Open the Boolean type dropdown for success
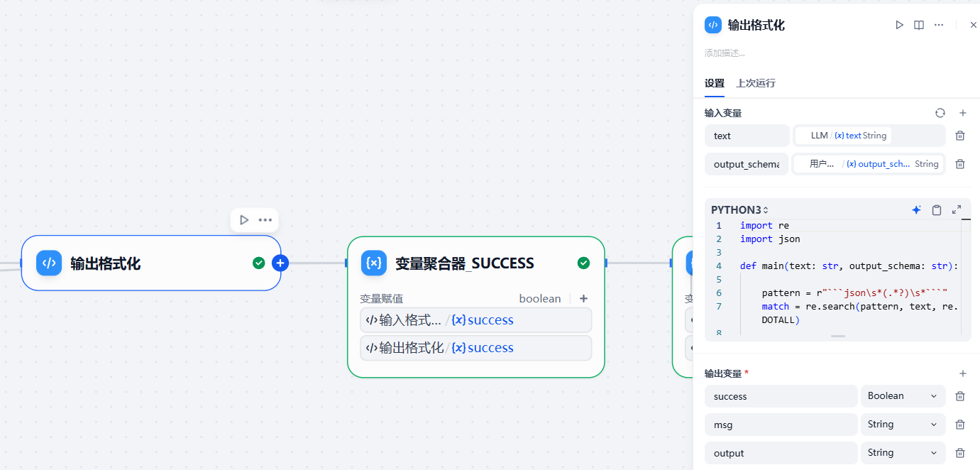Image resolution: width=980 pixels, height=470 pixels. 903,396
